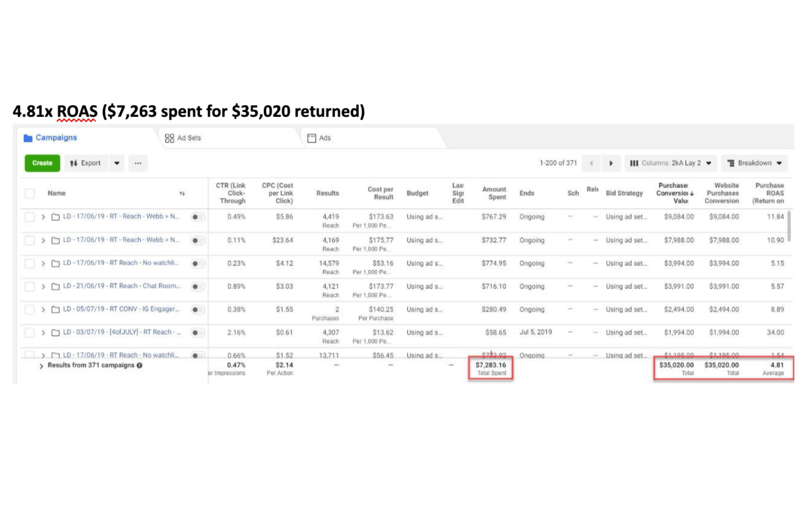The image size is (812, 511).
Task: Click the Ads tab window icon
Action: [312, 138]
